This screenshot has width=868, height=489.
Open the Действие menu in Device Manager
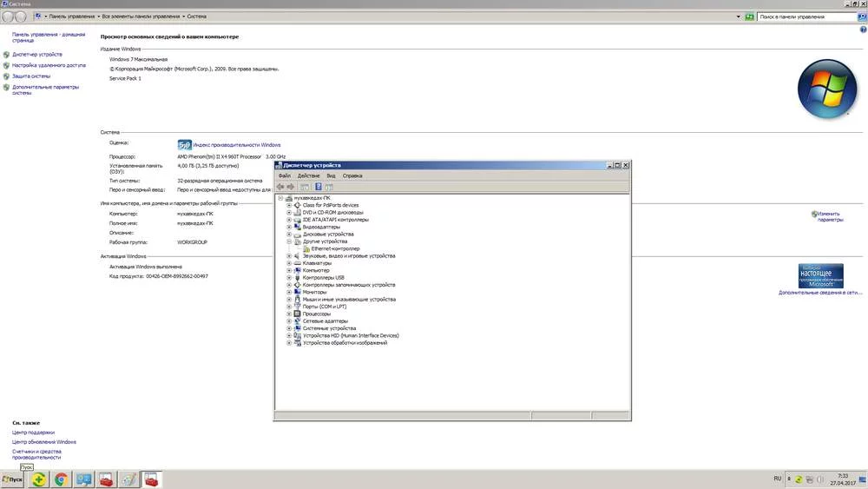308,175
